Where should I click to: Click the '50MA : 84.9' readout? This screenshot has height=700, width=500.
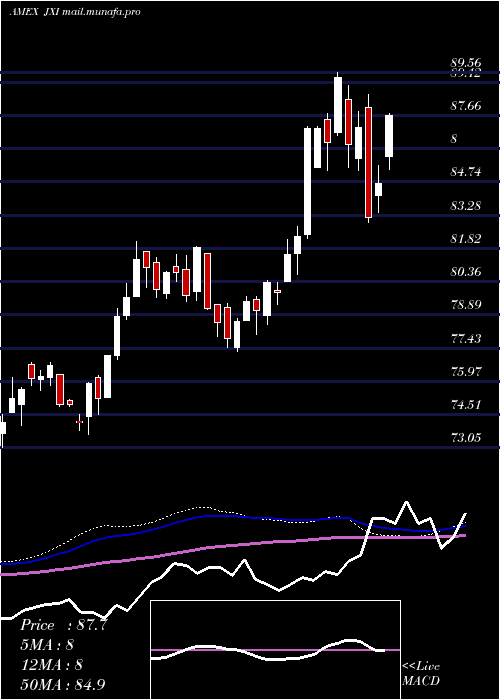click(x=62, y=685)
